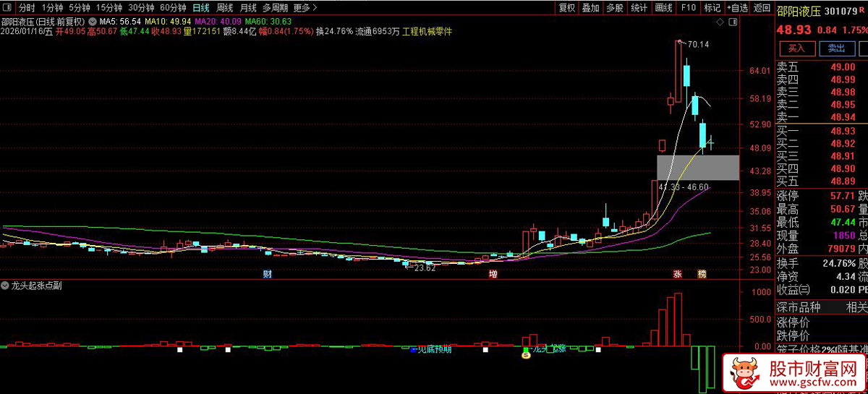Toggle the right panel icon beside the diamond
The image size is (868, 394).
click(x=733, y=22)
